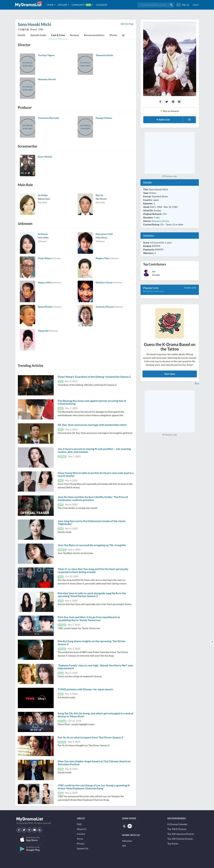This screenshot has height=868, width=214.
Task: Open the CALENDAR menu item
Action: tap(101, 5)
